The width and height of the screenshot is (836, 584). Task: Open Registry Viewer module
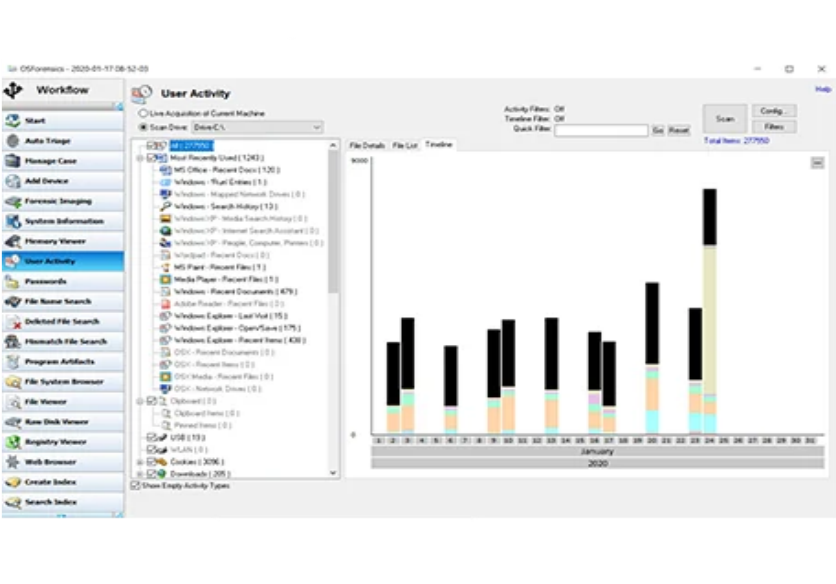(x=62, y=442)
